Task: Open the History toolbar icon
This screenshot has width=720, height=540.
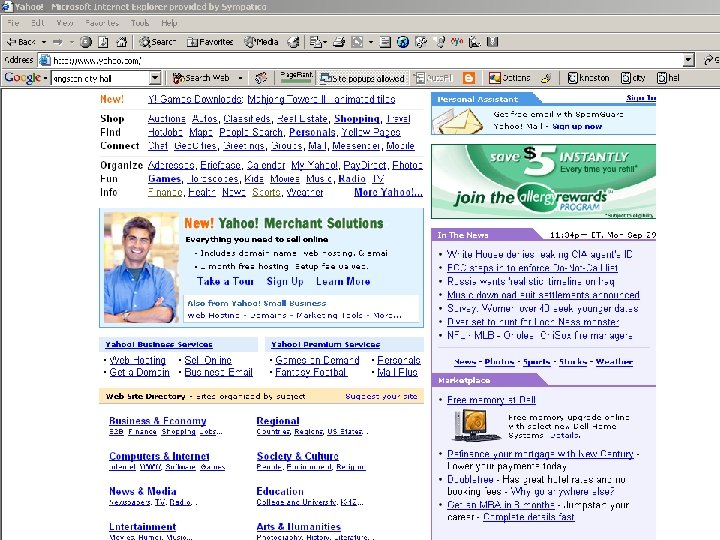Action: pos(293,42)
